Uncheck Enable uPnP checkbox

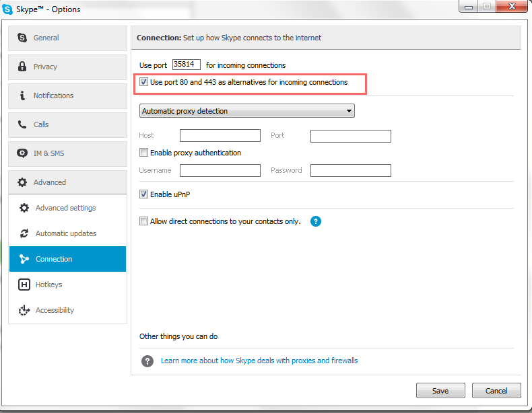(143, 194)
